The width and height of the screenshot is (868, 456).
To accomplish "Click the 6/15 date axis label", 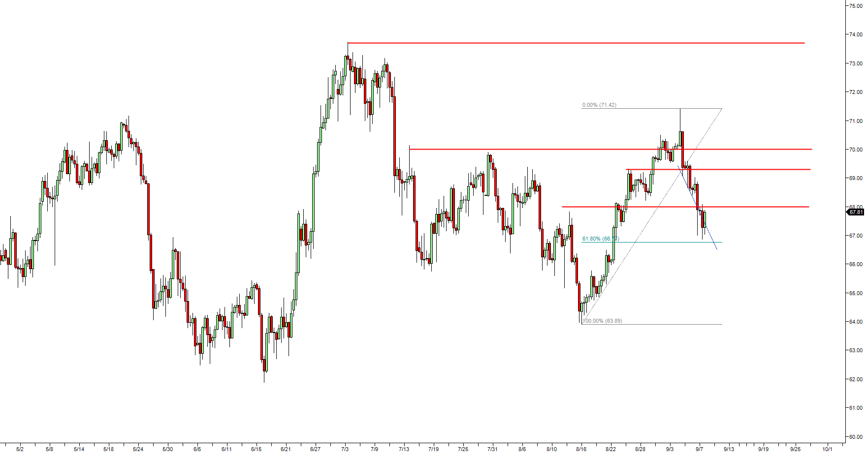I will tap(256, 449).
